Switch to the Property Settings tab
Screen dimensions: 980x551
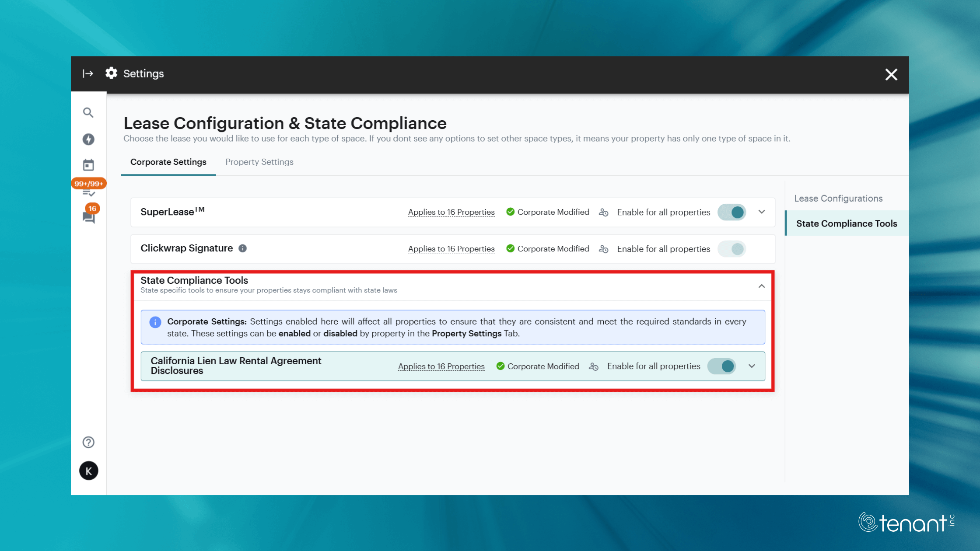[x=259, y=162]
